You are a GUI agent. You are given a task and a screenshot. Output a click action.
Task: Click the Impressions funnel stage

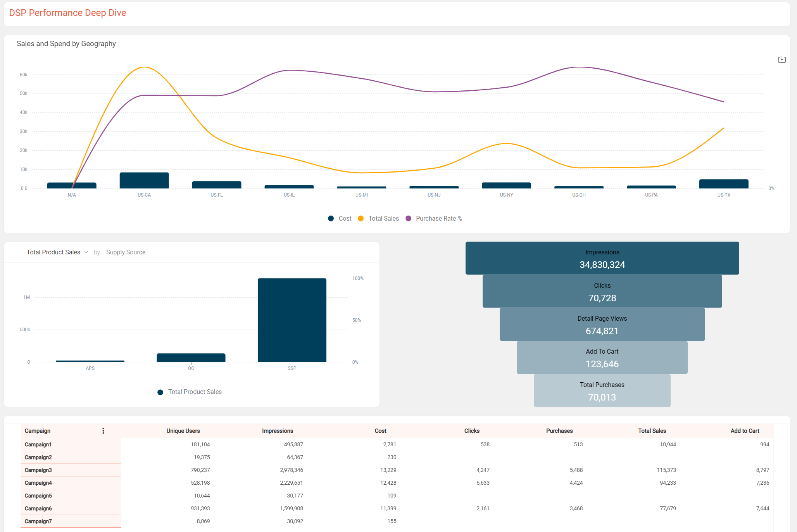coord(602,258)
